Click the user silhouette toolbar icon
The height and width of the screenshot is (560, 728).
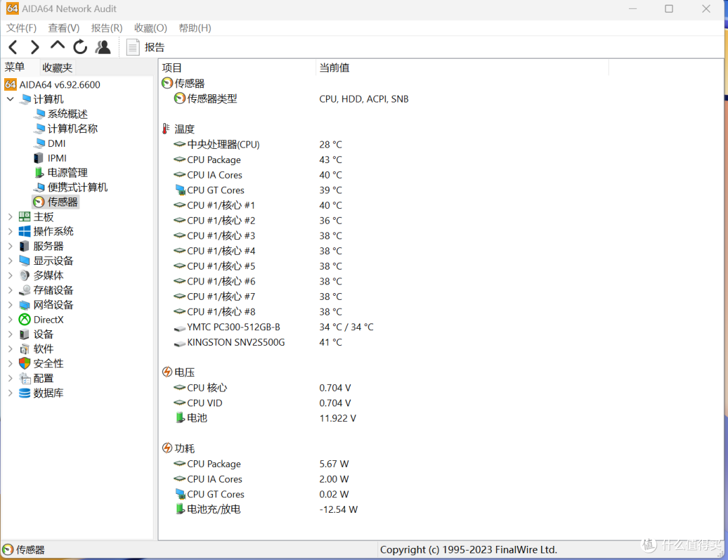[x=102, y=47]
